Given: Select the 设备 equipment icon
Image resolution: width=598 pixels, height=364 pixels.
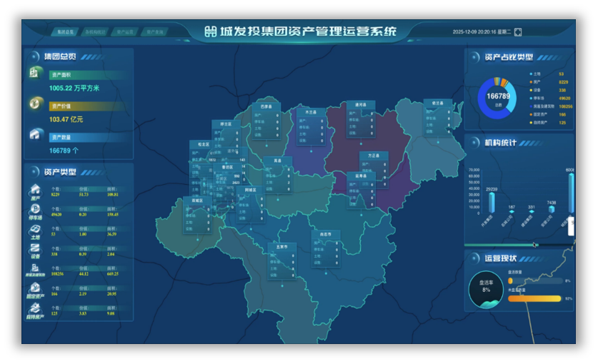Looking at the screenshot, I should pyautogui.click(x=35, y=251).
